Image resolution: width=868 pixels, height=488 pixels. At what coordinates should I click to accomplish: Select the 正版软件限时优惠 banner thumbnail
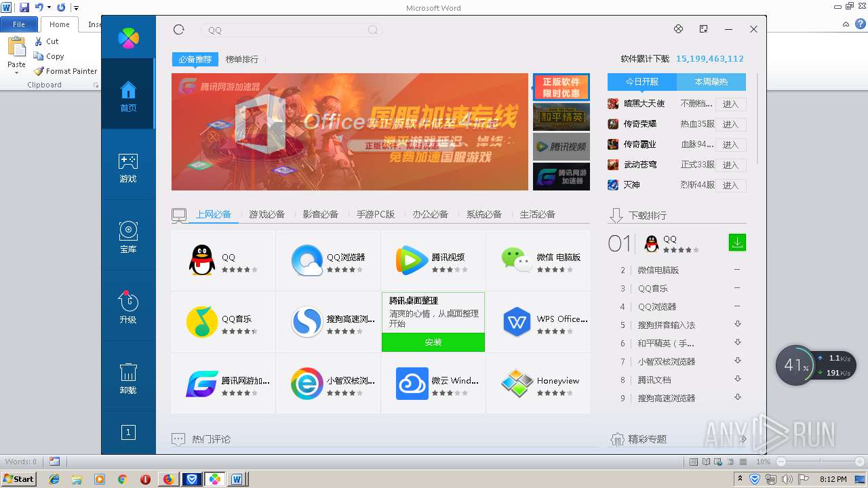(x=561, y=87)
